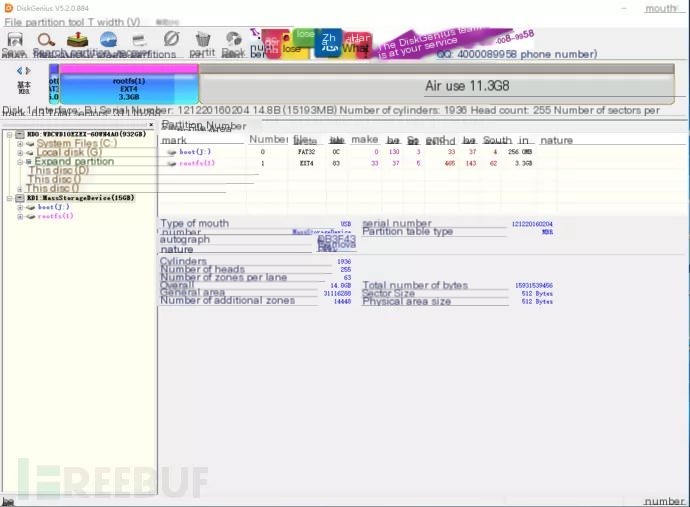This screenshot has width=690, height=507.
Task: Click the file recovery box icon
Action: pyautogui.click(x=77, y=40)
